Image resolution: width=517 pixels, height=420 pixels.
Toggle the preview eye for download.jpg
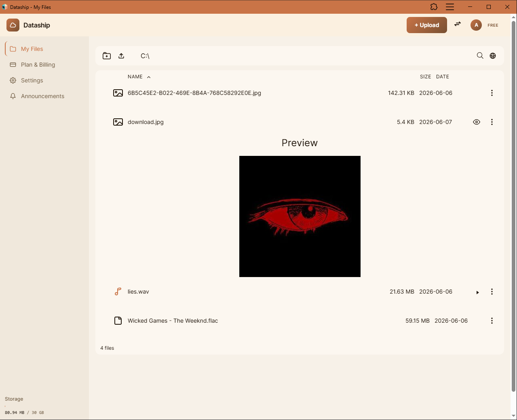coord(477,122)
